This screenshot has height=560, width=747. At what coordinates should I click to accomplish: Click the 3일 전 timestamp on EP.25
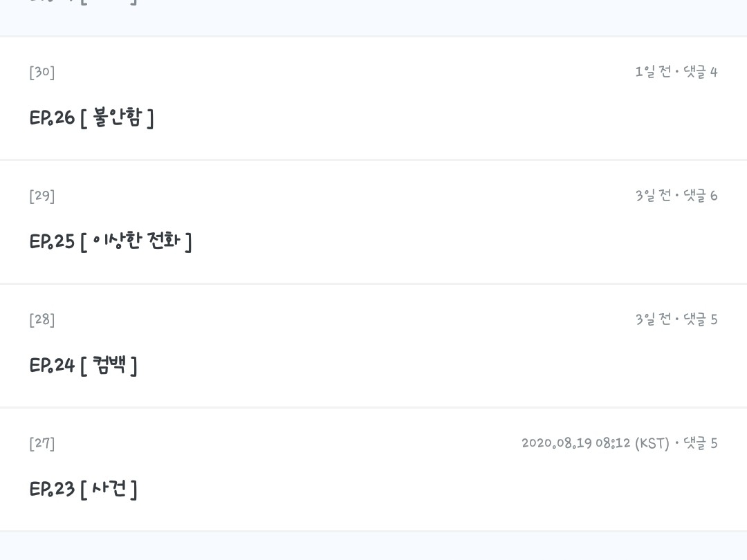point(653,196)
